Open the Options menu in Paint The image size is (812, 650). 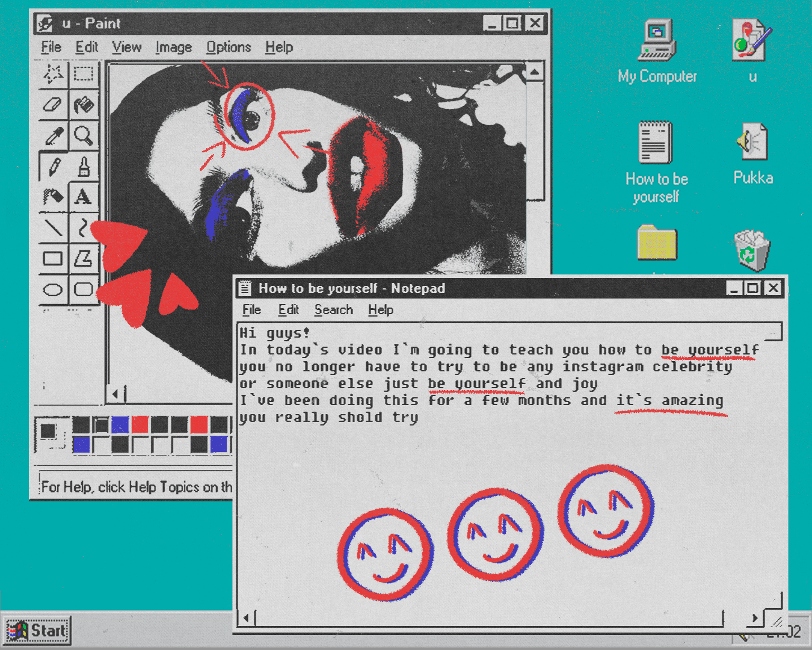point(229,47)
